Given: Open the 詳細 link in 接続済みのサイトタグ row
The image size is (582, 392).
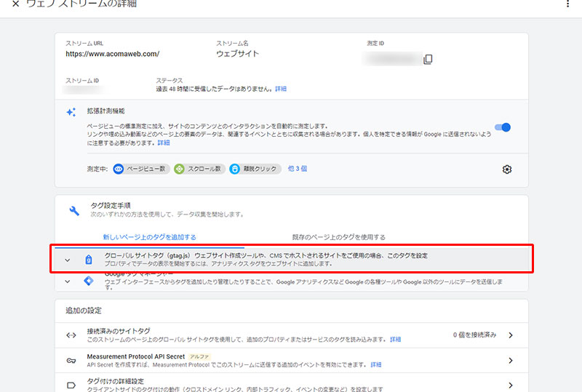Looking at the screenshot, I should (x=395, y=340).
